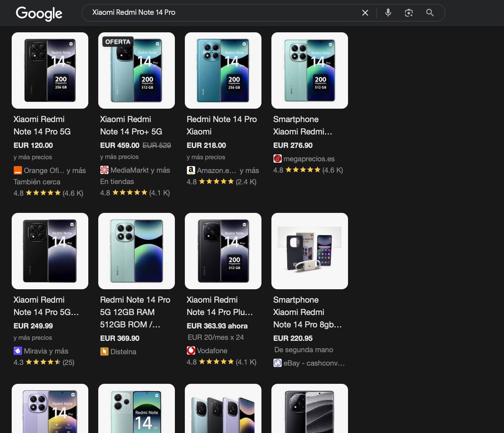The width and height of the screenshot is (504, 433).
Task: Click the 'De segunda mano' label
Action: tap(304, 350)
